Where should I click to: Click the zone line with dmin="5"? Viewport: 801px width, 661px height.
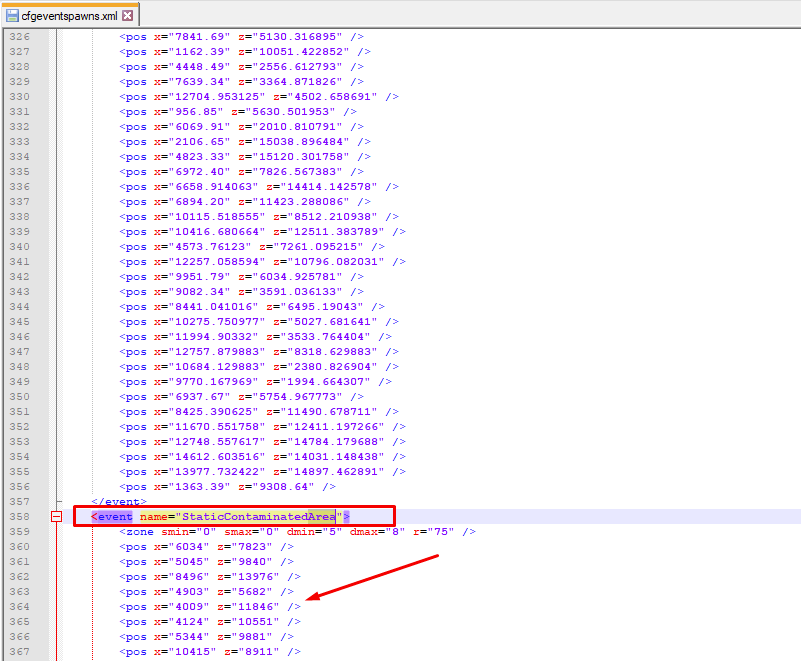click(x=297, y=532)
